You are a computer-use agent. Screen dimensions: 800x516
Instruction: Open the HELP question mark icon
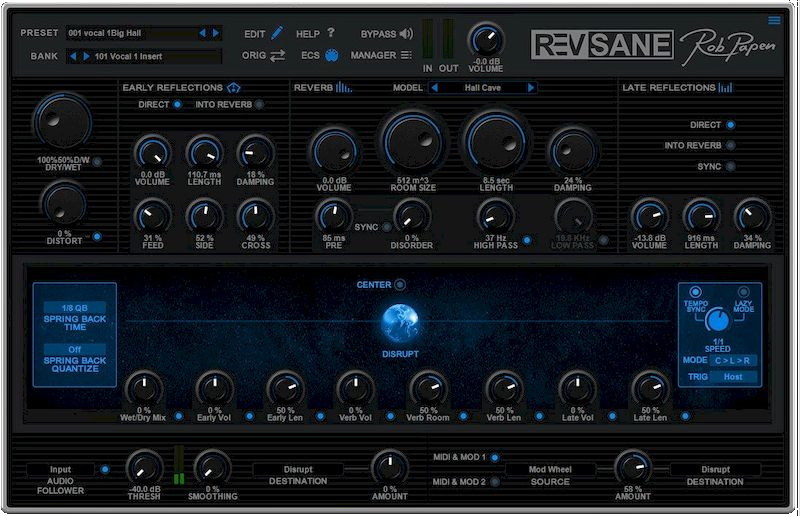click(331, 33)
